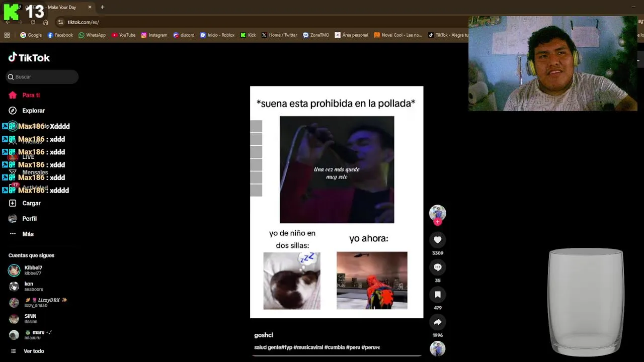Image resolution: width=644 pixels, height=362 pixels.
Task: Open a new browser tab
Action: point(102,7)
